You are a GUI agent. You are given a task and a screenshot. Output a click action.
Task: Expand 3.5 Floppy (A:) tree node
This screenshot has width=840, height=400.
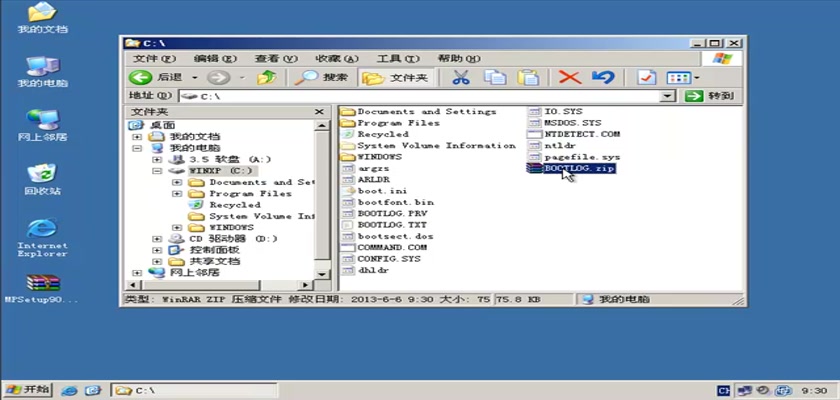pos(156,160)
